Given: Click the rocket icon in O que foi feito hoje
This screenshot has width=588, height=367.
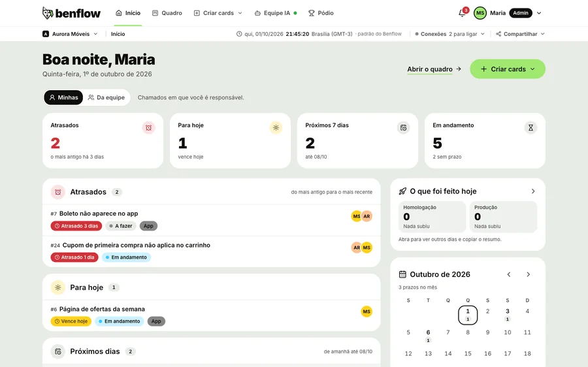Looking at the screenshot, I should tap(402, 191).
